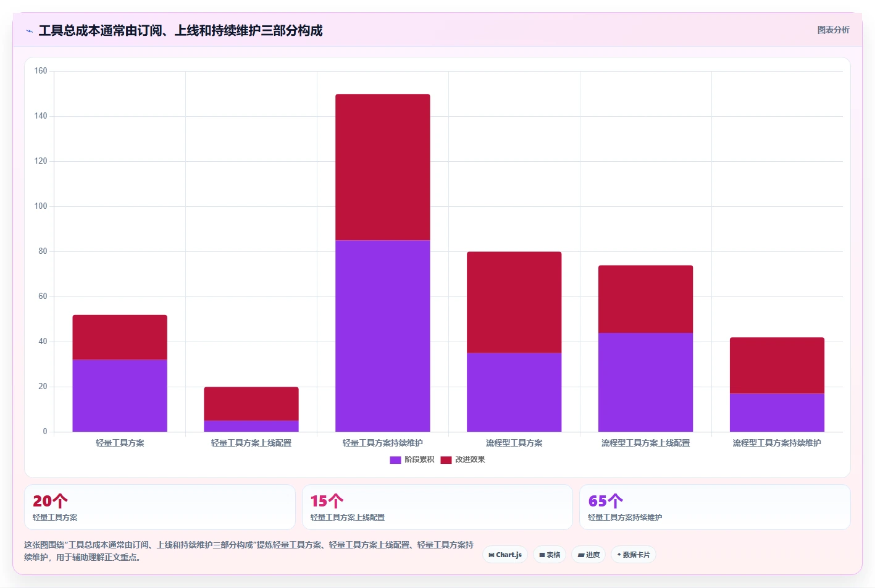Viewport: 875px width, 588px height.
Task: Click the y-axis value 160
Action: pyautogui.click(x=41, y=71)
